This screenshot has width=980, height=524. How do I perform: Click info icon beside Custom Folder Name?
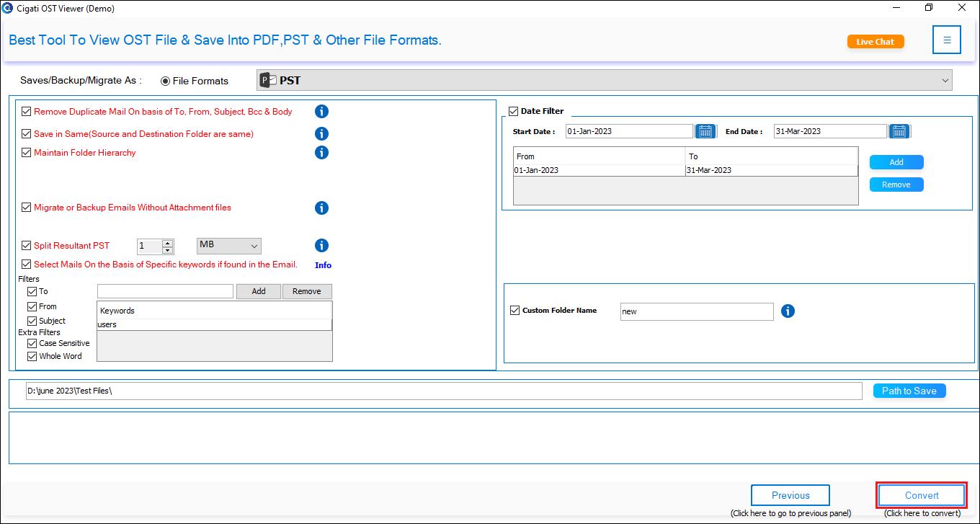click(x=788, y=311)
